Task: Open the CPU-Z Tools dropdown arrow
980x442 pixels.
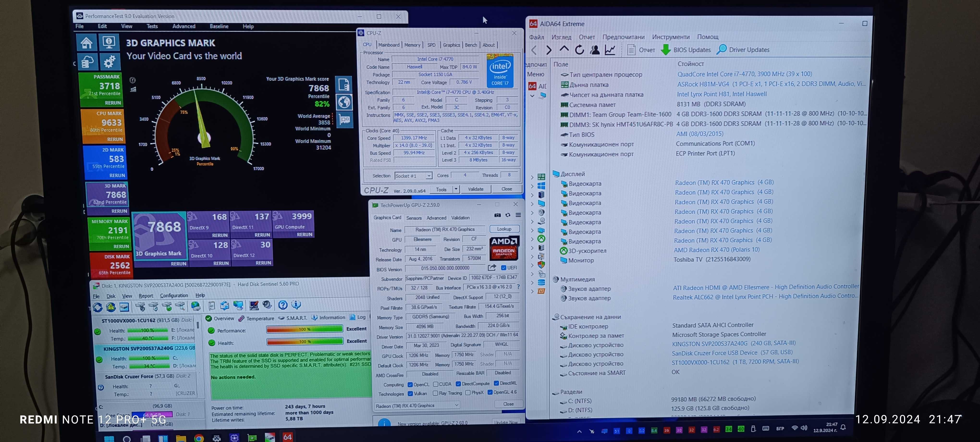Action: [x=456, y=189]
